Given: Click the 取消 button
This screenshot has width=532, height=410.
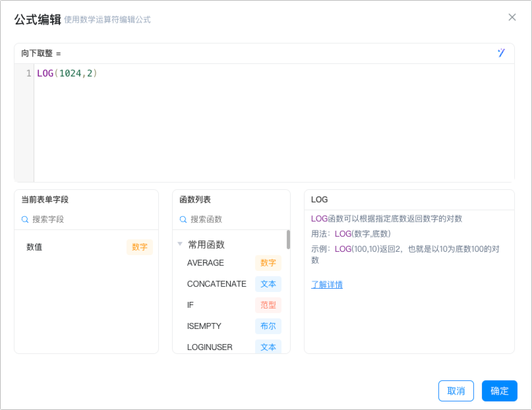Looking at the screenshot, I should tap(456, 391).
